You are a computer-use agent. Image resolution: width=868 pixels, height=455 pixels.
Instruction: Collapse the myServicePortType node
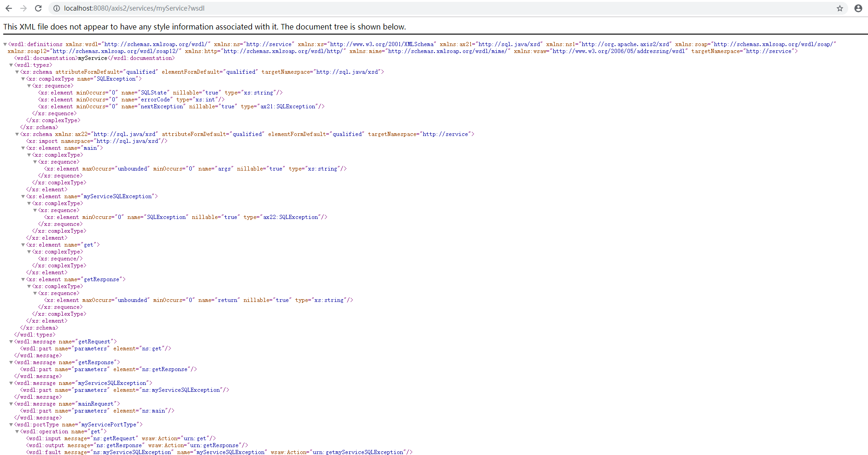coord(11,424)
